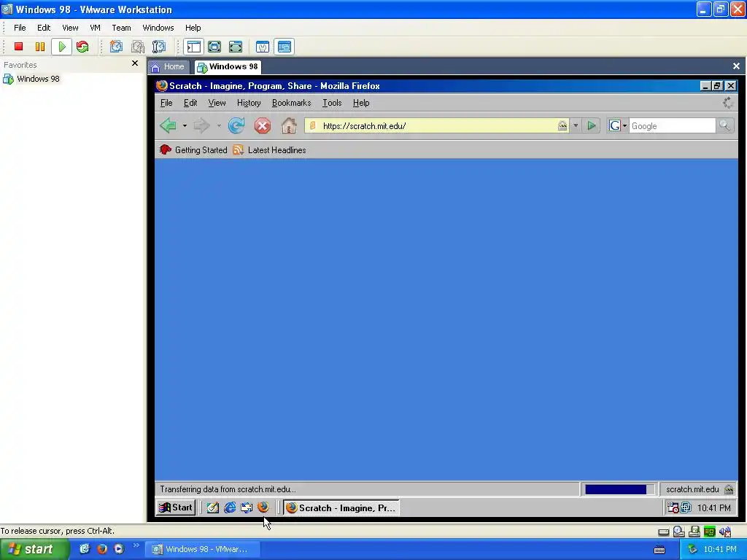Screen dimensions: 747x560
Task: Select Scratch Firefox taskbar button
Action: [341, 507]
